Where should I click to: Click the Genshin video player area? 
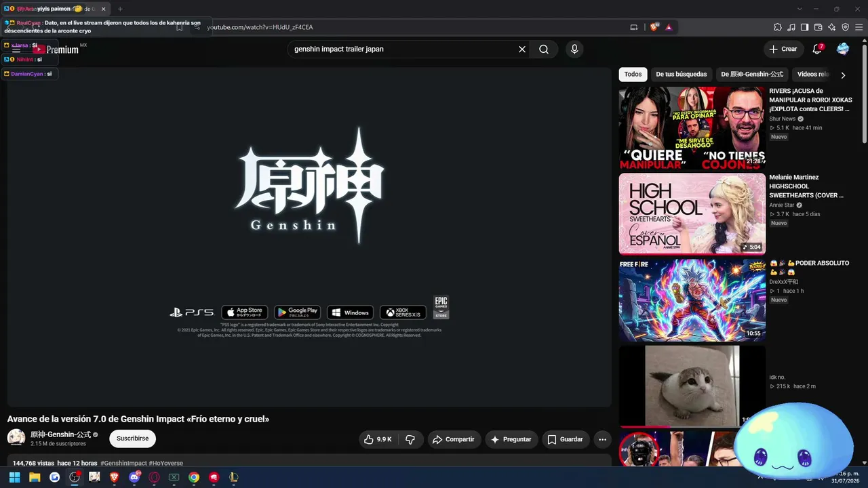(309, 237)
